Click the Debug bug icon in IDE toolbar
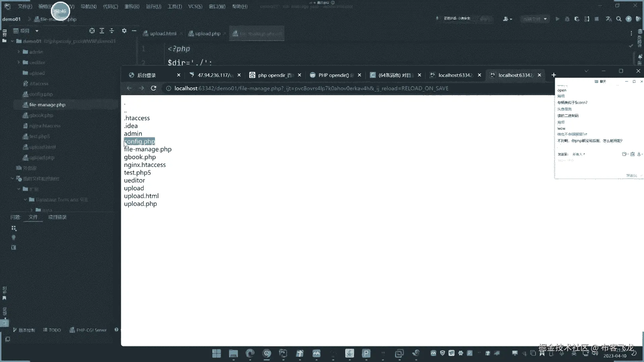Viewport: 644px width, 362px height. (567, 19)
